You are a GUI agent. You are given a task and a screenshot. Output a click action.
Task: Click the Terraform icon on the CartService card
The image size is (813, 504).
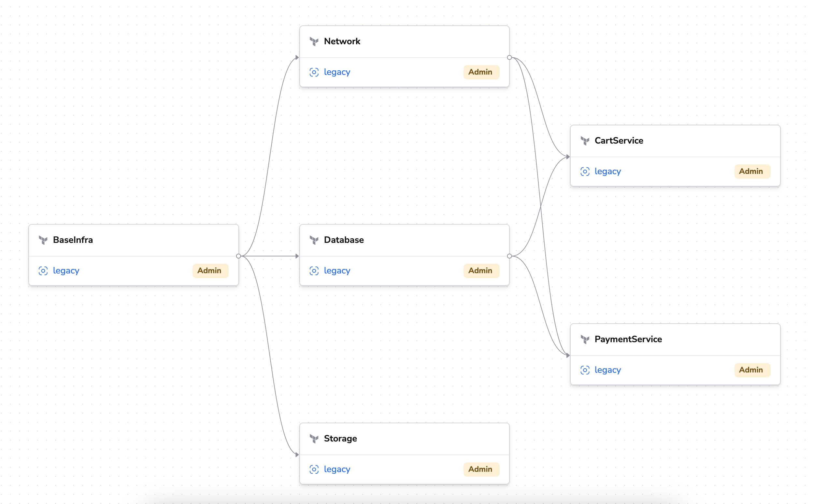pyautogui.click(x=585, y=141)
